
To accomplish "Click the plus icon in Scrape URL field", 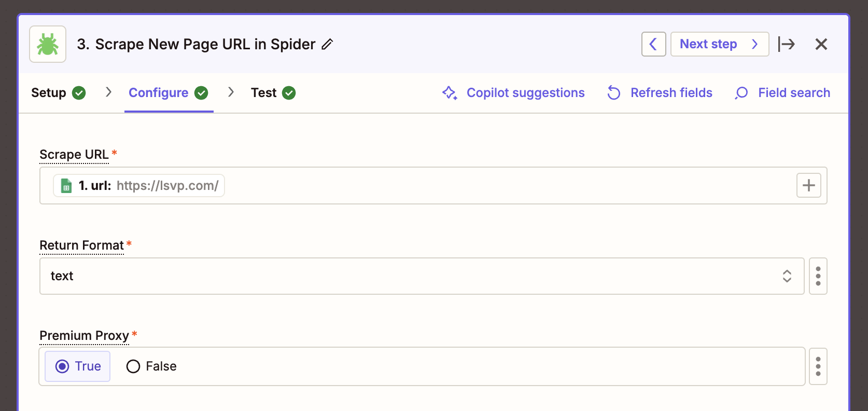I will (x=808, y=185).
